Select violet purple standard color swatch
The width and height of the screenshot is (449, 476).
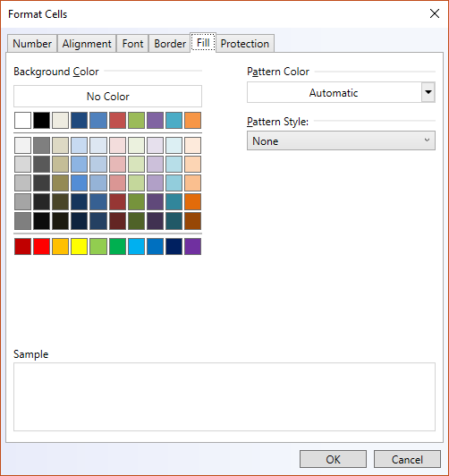point(192,246)
